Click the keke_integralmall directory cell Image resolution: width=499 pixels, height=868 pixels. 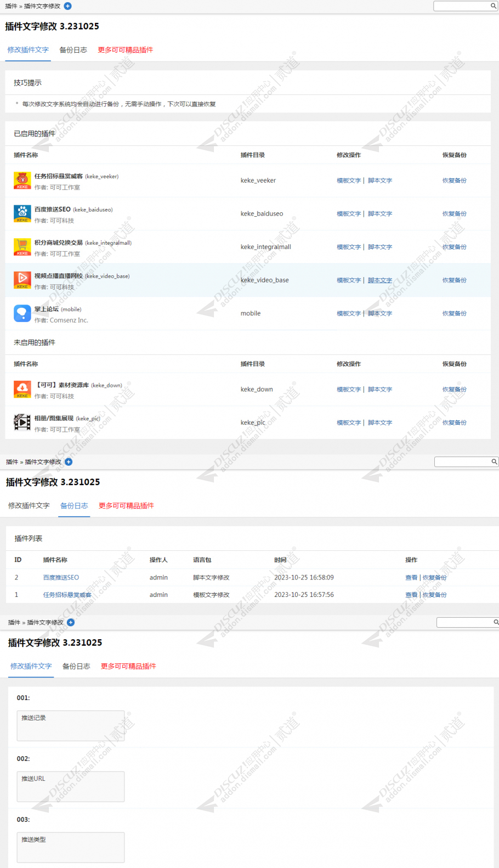[x=265, y=247]
